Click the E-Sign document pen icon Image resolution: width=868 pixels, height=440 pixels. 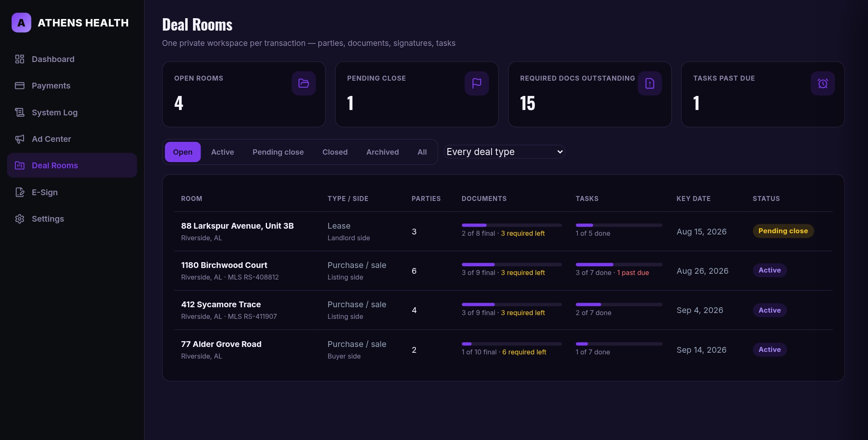point(19,192)
